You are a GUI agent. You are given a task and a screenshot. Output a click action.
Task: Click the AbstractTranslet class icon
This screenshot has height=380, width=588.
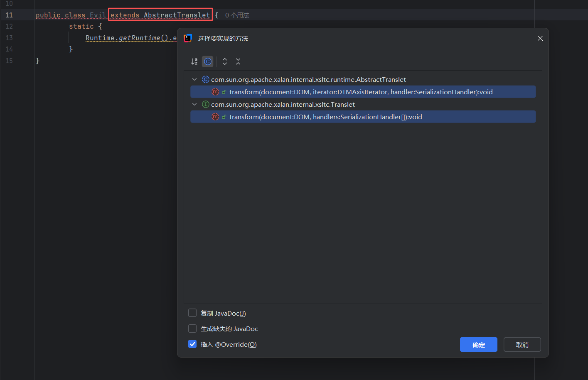pyautogui.click(x=205, y=79)
